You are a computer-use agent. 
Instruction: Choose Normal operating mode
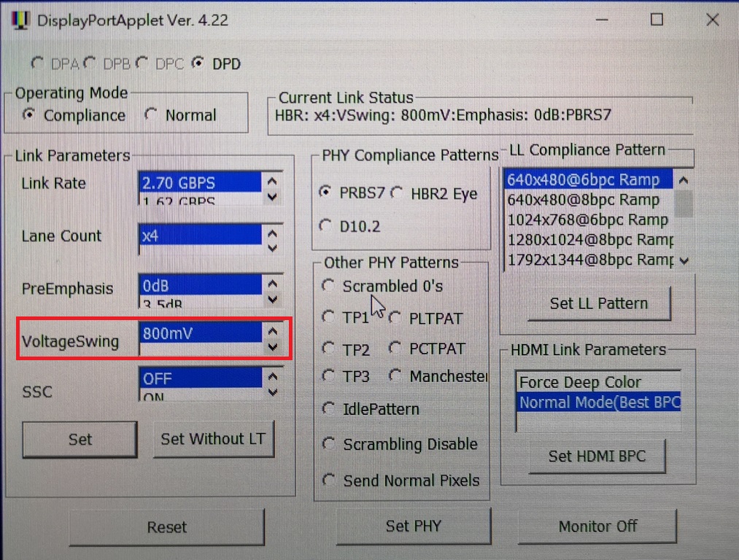(x=151, y=114)
